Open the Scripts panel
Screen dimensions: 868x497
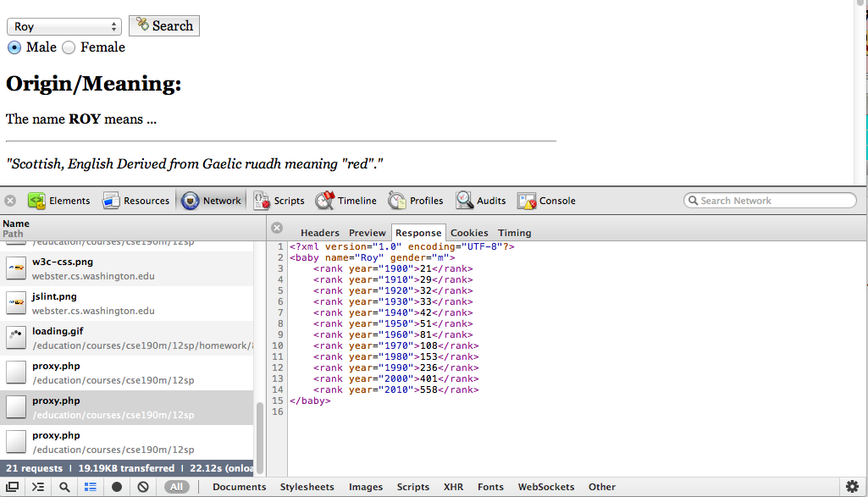[279, 201]
